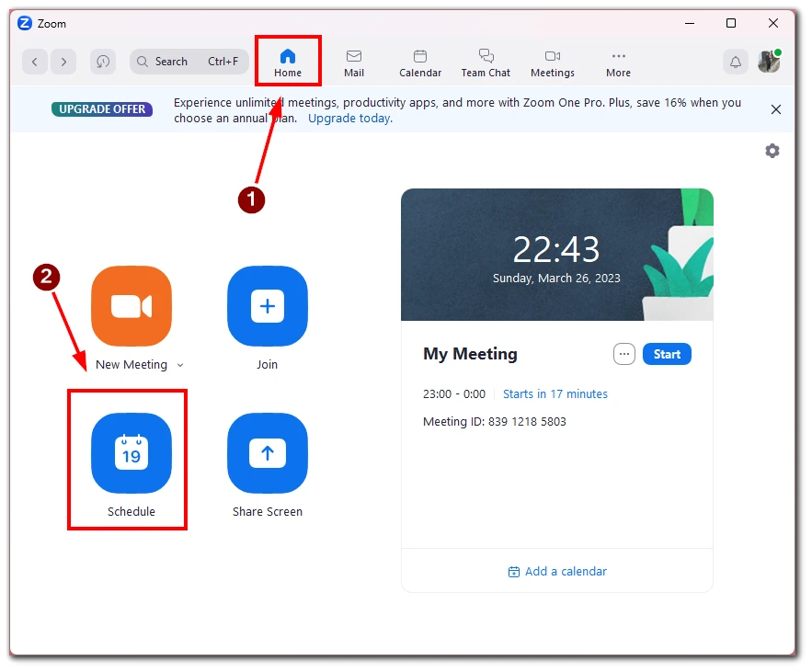Start a New Meeting
This screenshot has width=812, height=672.
(x=132, y=306)
